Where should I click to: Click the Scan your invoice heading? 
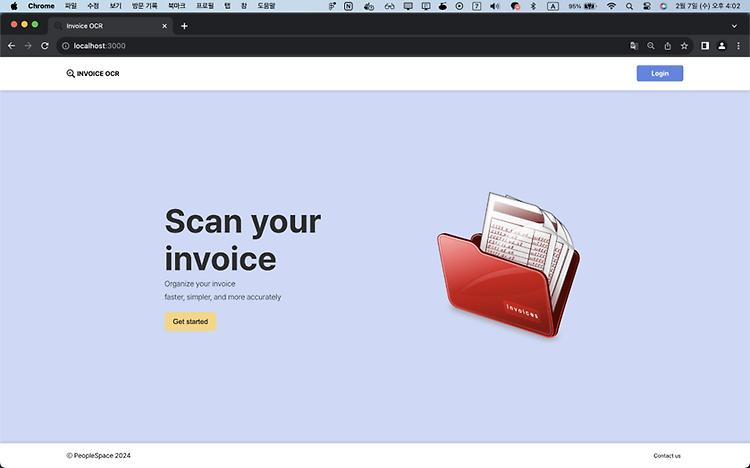point(243,240)
